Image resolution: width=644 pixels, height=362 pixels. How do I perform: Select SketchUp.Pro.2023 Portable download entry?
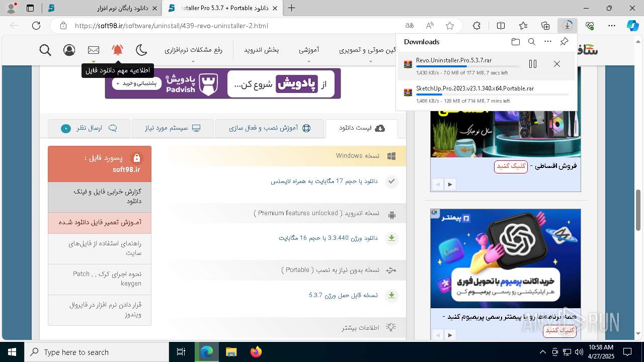point(487,94)
